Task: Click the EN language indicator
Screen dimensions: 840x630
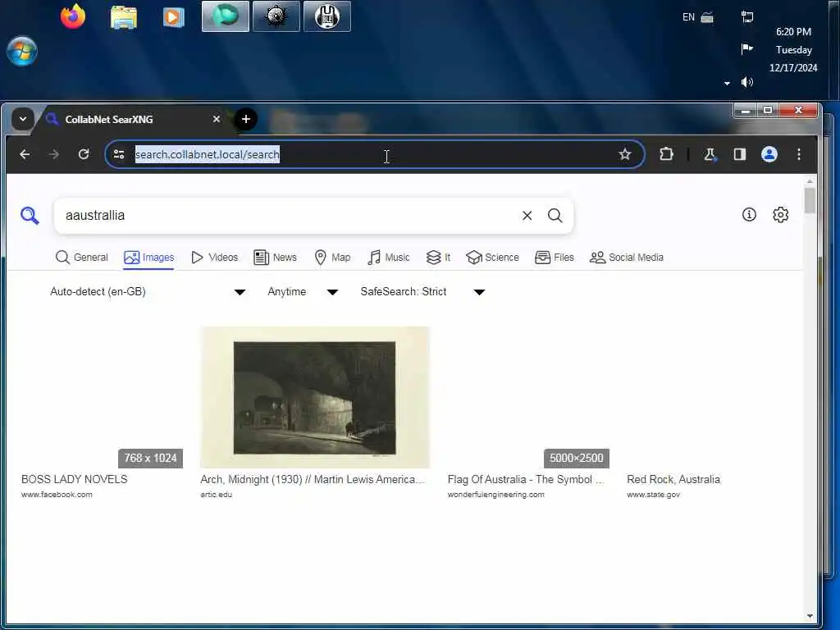Action: [688, 17]
